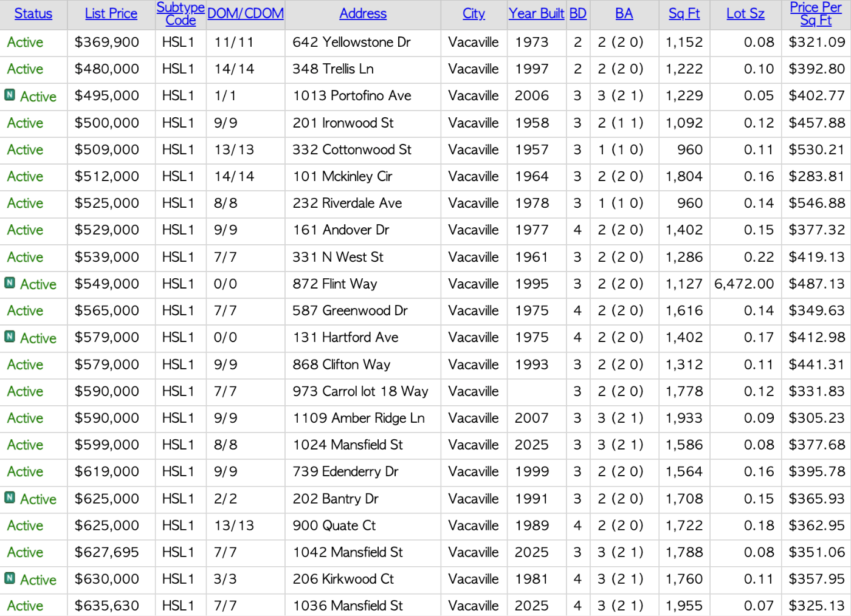Screen dimensions: 851x616
Task: Sort listings by the Status column header
Action: click(x=33, y=13)
